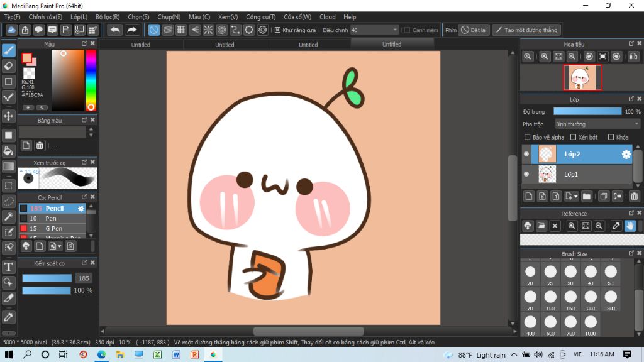Click the Đặt lại reset button
644x362 pixels.
[474, 30]
